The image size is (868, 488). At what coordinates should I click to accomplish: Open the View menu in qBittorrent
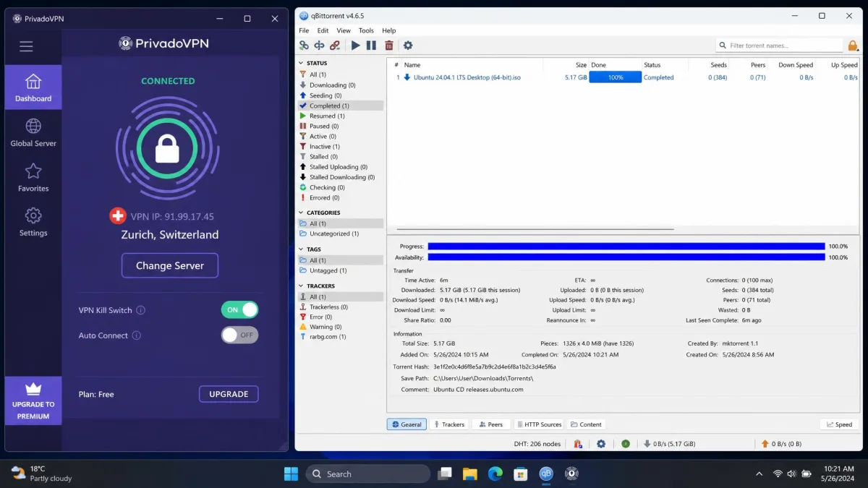[344, 30]
